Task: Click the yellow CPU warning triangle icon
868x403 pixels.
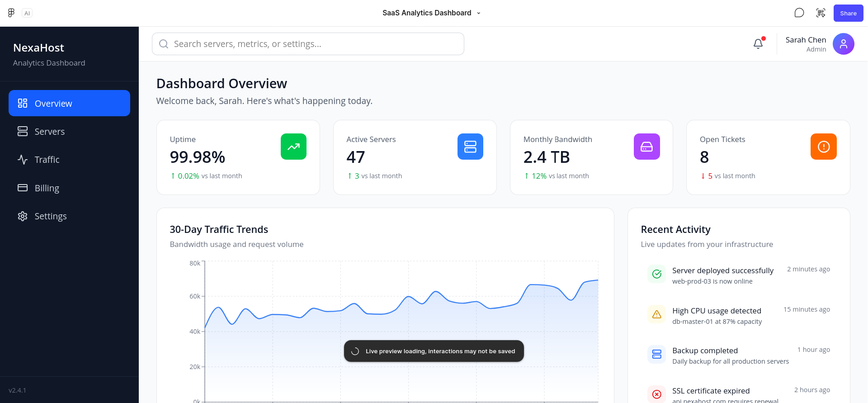Action: point(657,314)
